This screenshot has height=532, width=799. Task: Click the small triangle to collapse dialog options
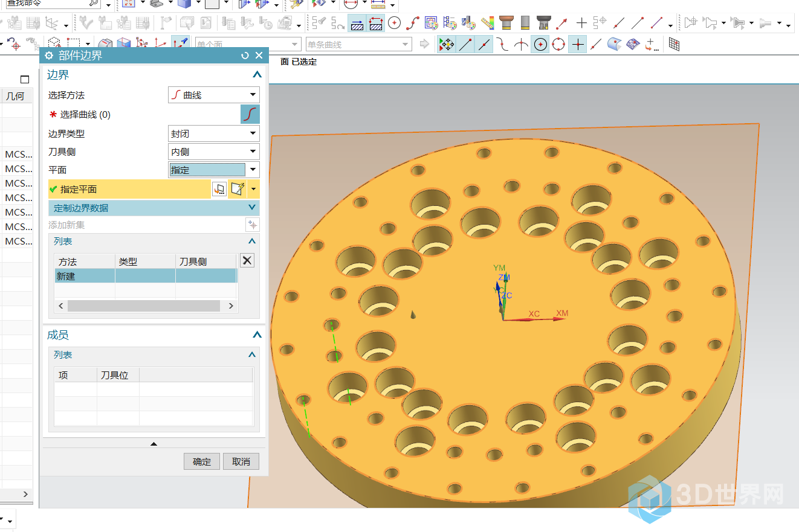(154, 444)
